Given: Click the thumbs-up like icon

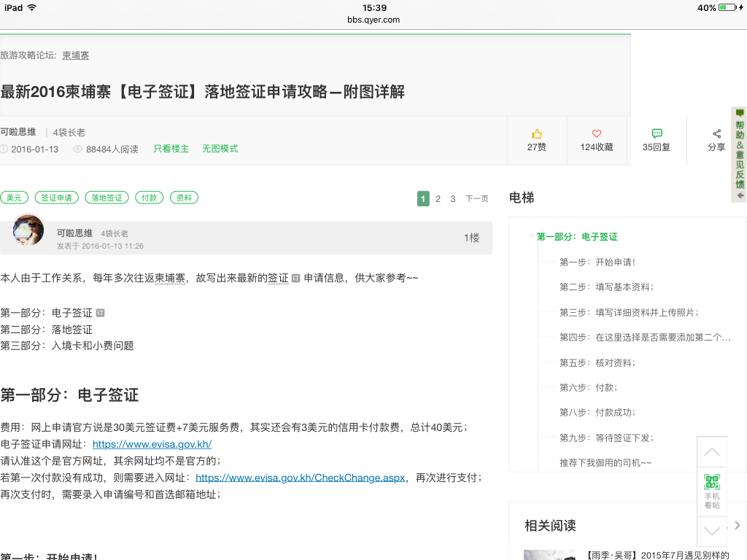Looking at the screenshot, I should 537,134.
